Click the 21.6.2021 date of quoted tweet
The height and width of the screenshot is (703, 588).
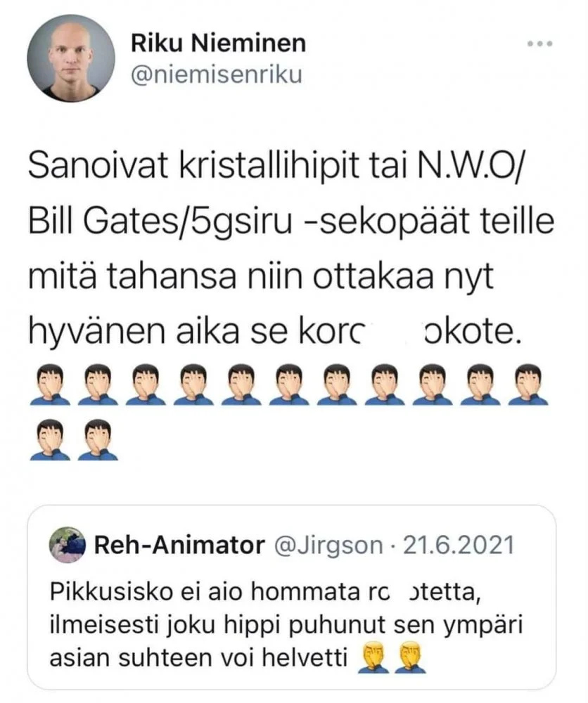pos(458,546)
